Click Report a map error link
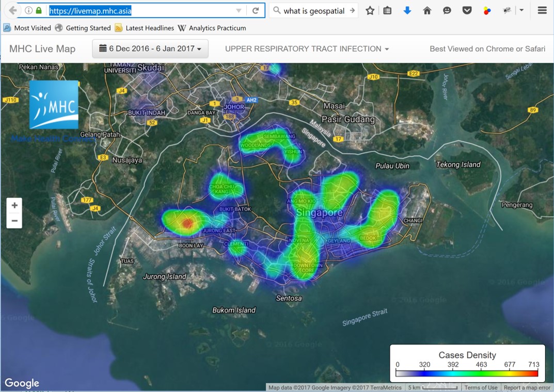The height and width of the screenshot is (392, 554). point(527,387)
